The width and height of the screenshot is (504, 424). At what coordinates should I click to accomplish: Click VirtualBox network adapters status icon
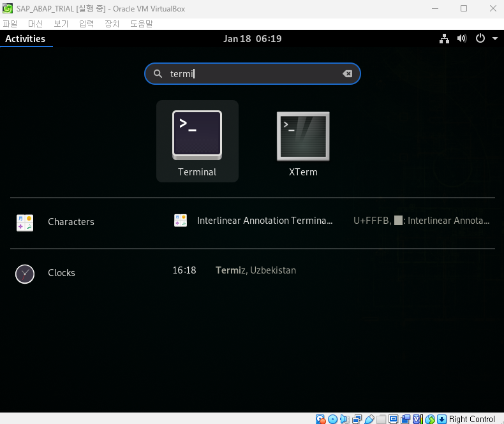357,419
